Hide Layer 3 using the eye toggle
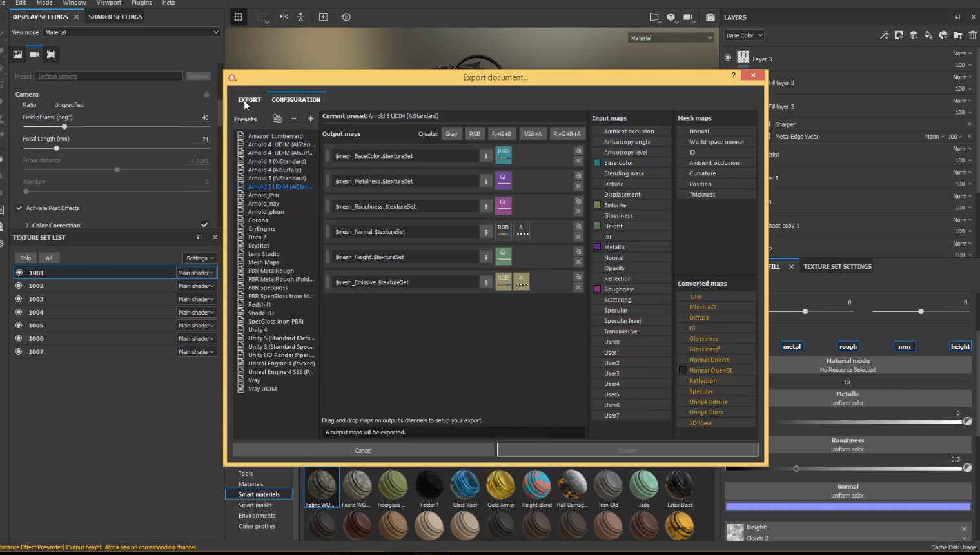The width and height of the screenshot is (980, 555). pos(728,58)
